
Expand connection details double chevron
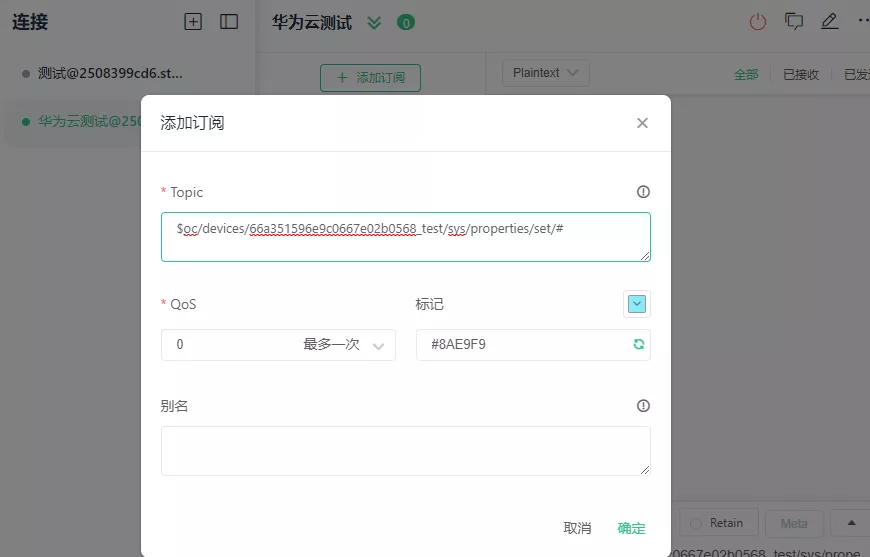[374, 22]
